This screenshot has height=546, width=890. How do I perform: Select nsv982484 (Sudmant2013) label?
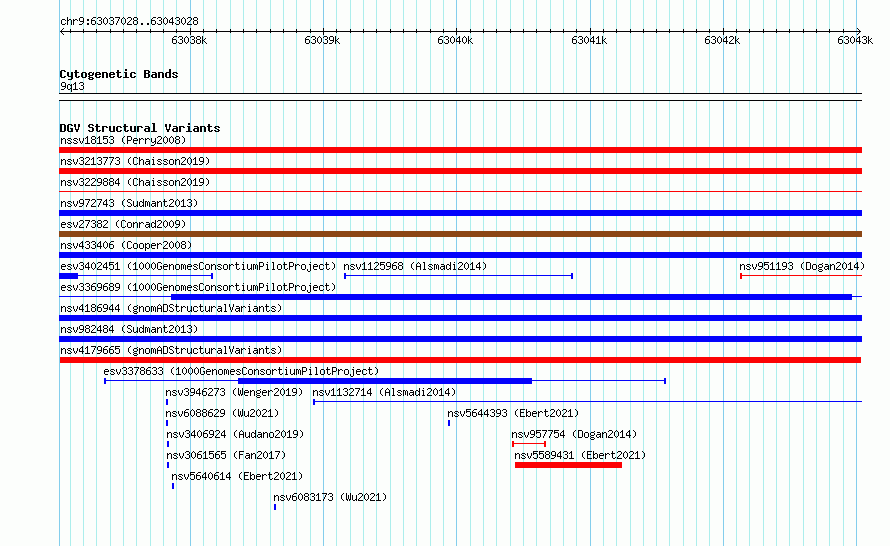pyautogui.click(x=129, y=329)
